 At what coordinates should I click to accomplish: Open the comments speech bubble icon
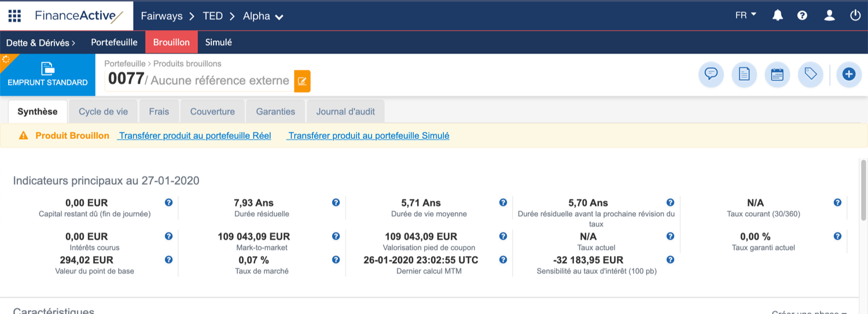pos(711,75)
